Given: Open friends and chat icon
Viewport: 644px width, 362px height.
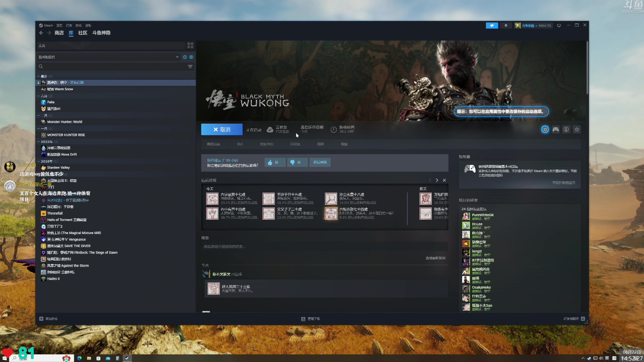Looking at the screenshot, I should [x=583, y=319].
